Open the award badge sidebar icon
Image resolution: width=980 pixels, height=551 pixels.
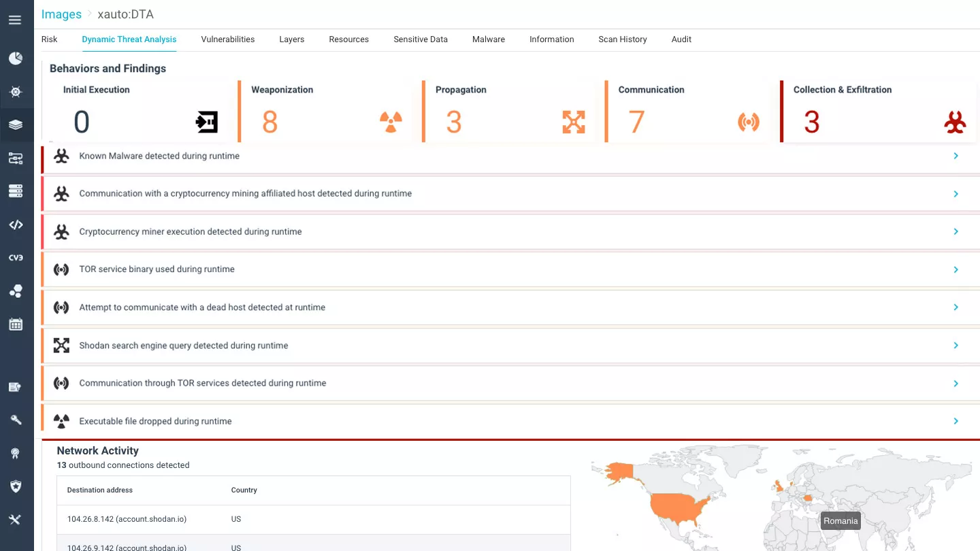(16, 454)
